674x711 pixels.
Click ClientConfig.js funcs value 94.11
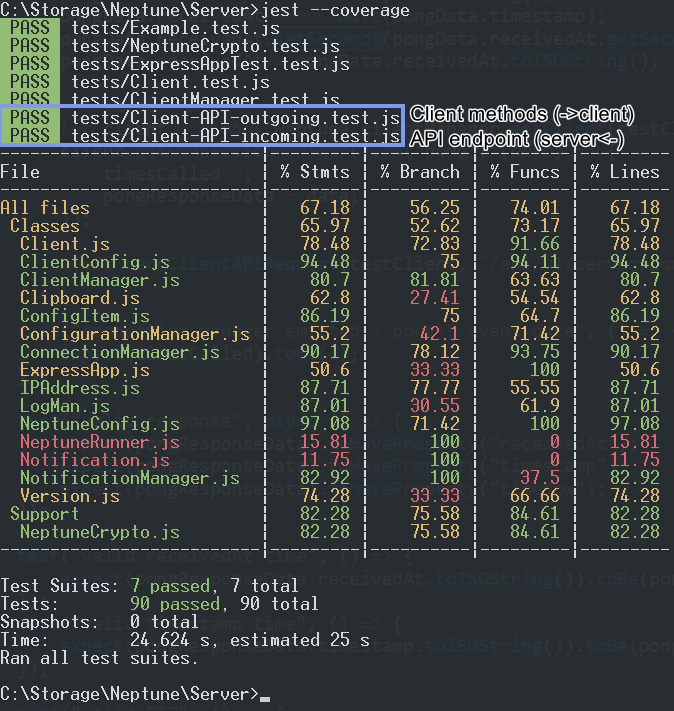point(535,262)
